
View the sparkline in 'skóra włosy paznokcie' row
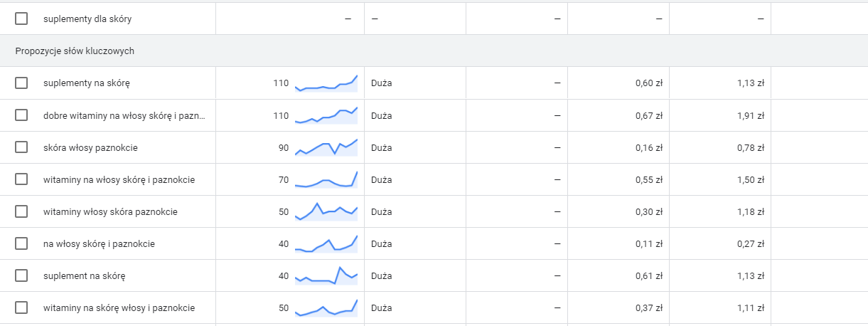(326, 147)
